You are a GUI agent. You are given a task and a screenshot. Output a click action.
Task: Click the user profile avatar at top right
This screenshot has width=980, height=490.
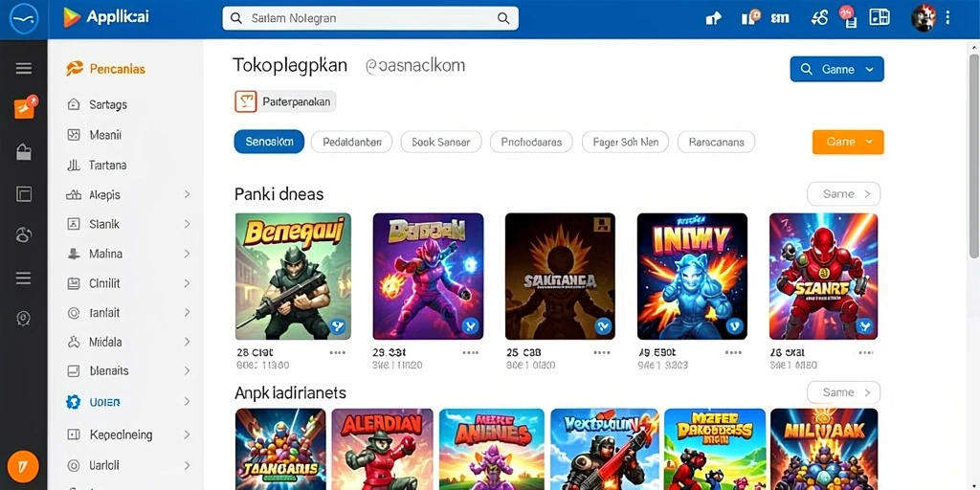(x=924, y=18)
